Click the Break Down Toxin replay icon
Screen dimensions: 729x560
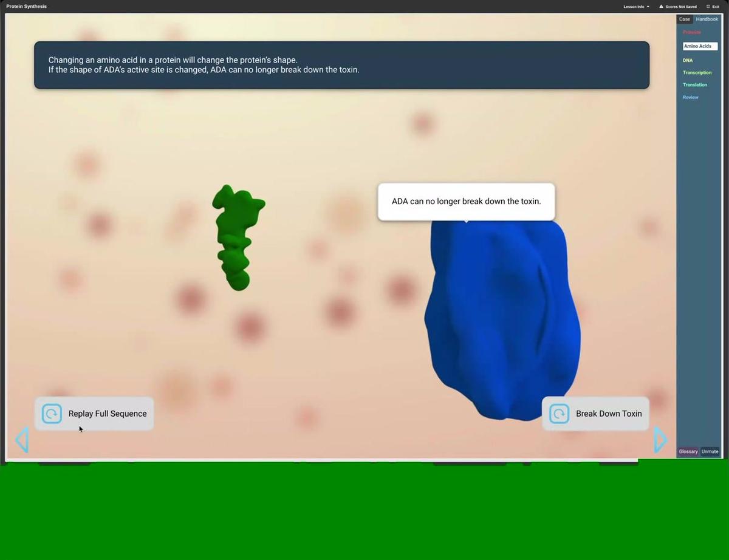pos(559,414)
